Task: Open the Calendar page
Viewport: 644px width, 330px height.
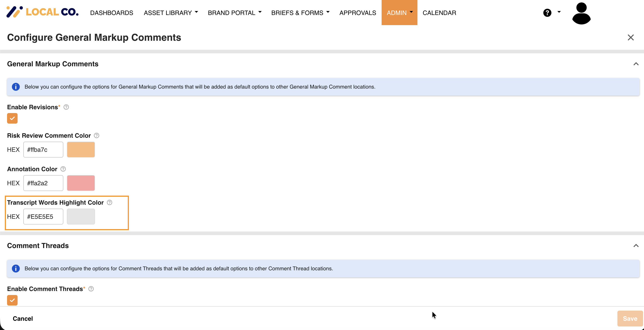Action: pos(439,13)
